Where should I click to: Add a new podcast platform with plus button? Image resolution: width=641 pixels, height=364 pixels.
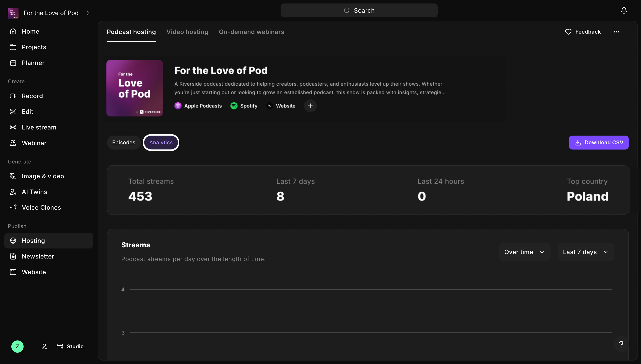point(310,106)
